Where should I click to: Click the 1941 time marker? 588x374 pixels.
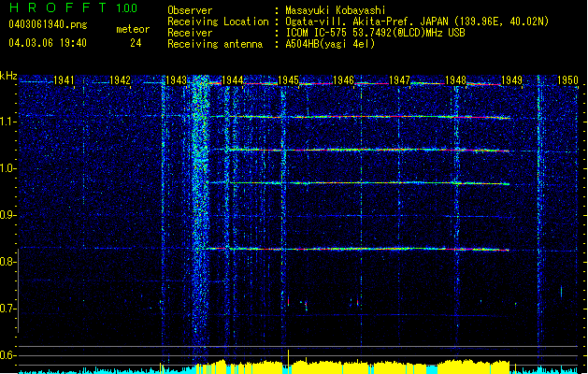point(64,79)
